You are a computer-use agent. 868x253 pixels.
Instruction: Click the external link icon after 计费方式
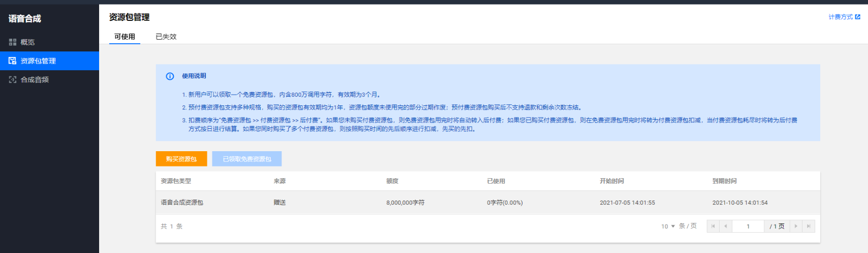click(x=858, y=17)
